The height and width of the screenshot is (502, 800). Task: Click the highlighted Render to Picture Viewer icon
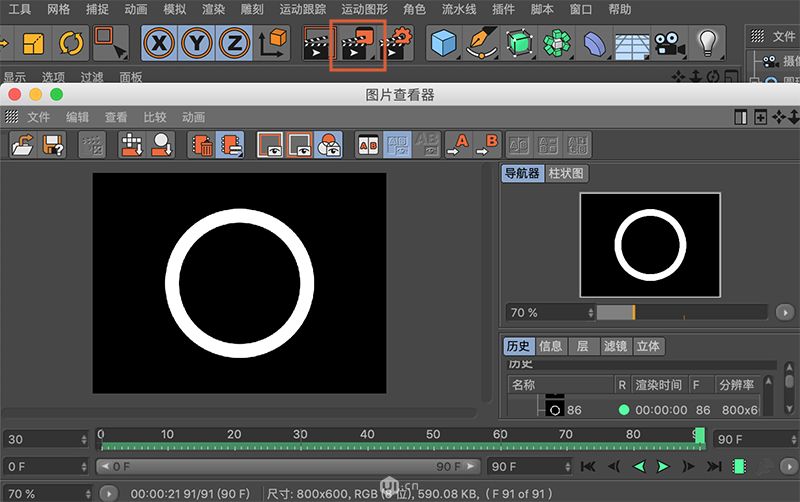click(357, 44)
